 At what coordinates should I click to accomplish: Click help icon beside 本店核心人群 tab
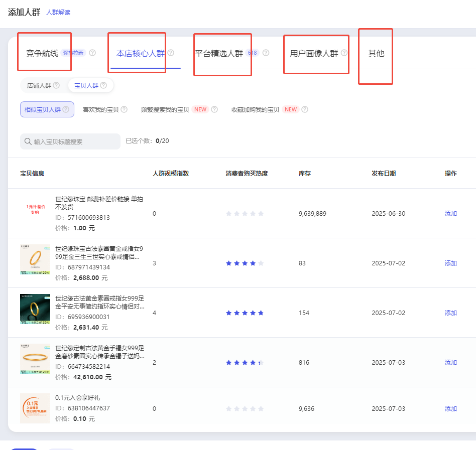171,53
